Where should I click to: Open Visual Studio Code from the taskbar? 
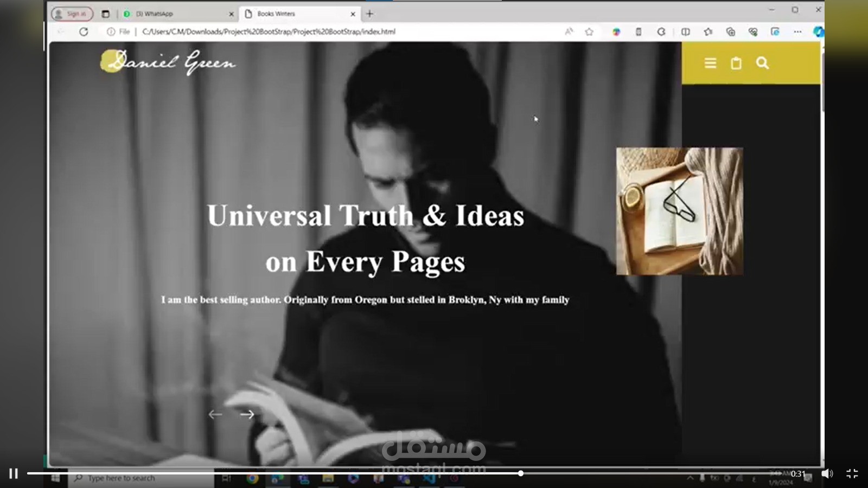tap(429, 478)
